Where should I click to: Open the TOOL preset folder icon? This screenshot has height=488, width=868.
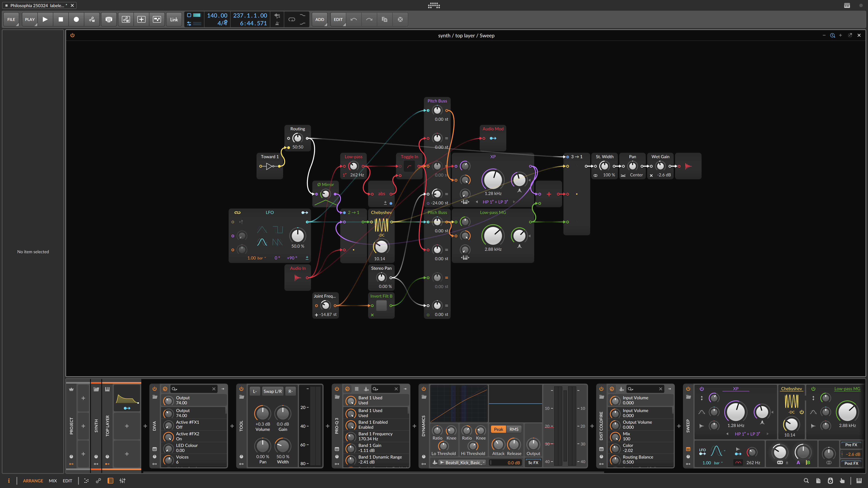click(x=241, y=397)
